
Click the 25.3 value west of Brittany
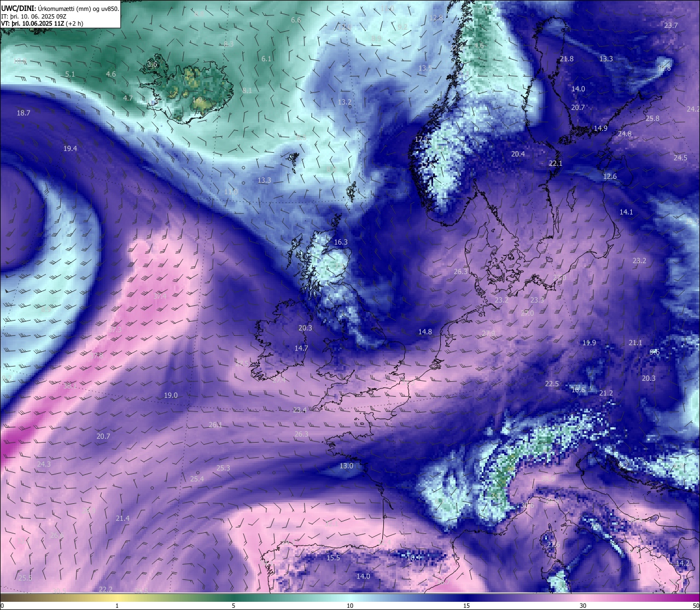[x=223, y=468]
